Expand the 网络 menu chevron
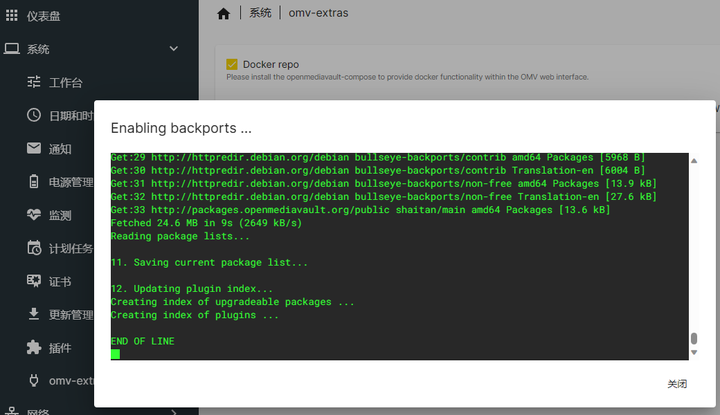Viewport: 720px width, 415px height. click(174, 412)
